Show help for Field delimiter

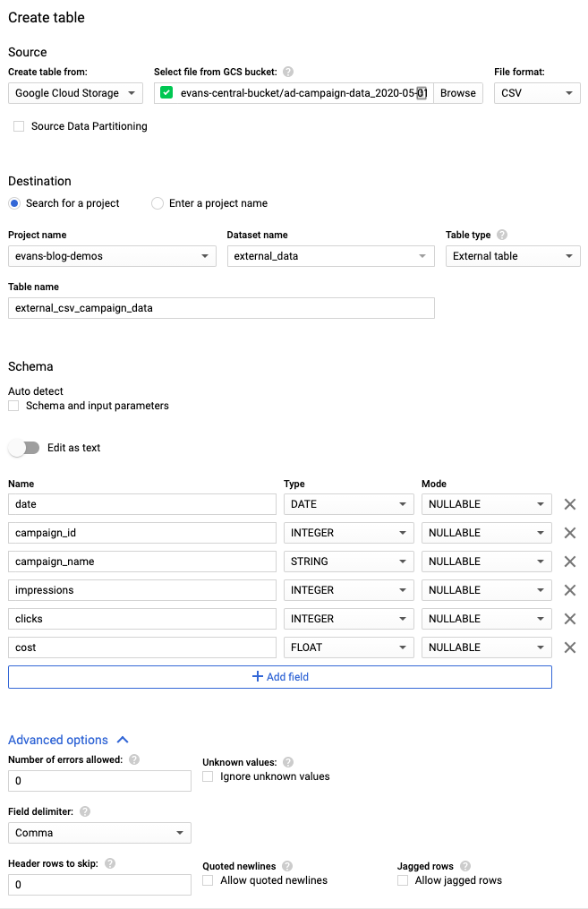click(85, 811)
